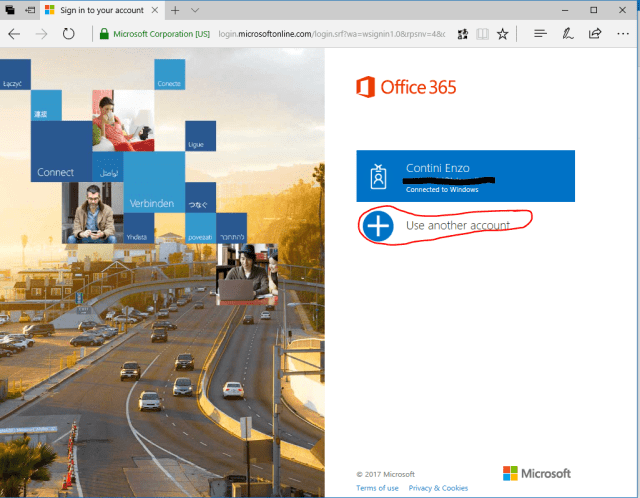Click the Connect tile
Screen dimensions: 640x498
pyautogui.click(x=62, y=151)
